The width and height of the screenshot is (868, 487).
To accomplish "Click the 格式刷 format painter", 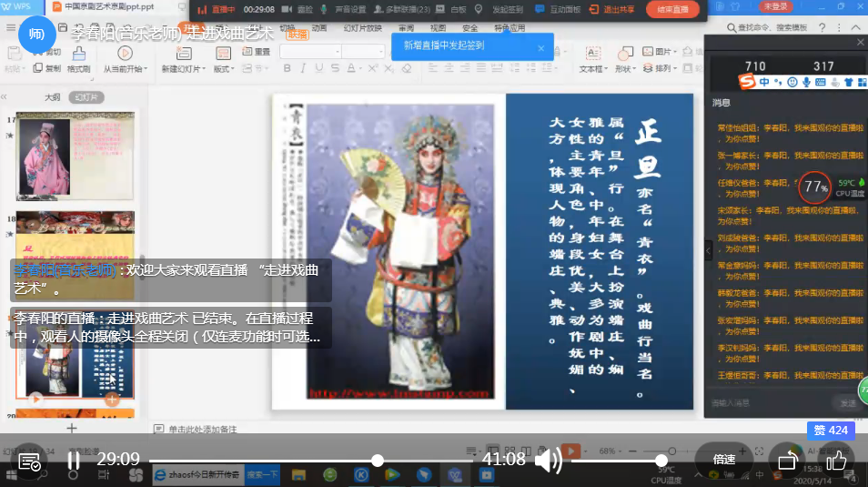I will click(x=78, y=59).
